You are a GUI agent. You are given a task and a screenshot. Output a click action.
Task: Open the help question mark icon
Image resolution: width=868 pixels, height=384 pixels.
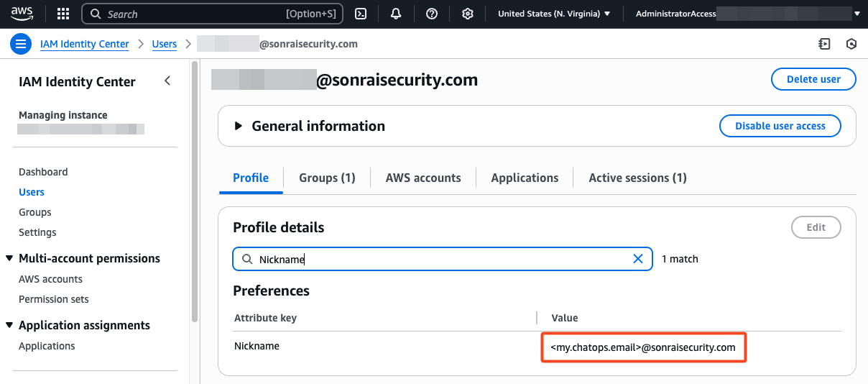pyautogui.click(x=432, y=14)
